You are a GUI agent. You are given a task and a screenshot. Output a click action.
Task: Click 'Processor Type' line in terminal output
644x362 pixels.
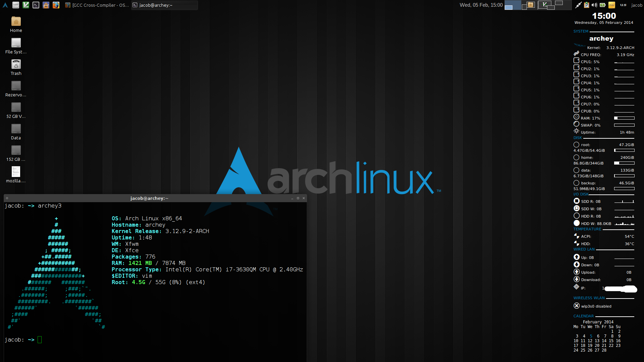pos(207,269)
